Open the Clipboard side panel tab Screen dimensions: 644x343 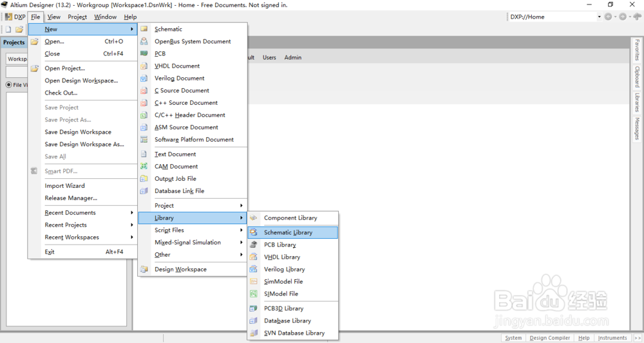point(637,77)
